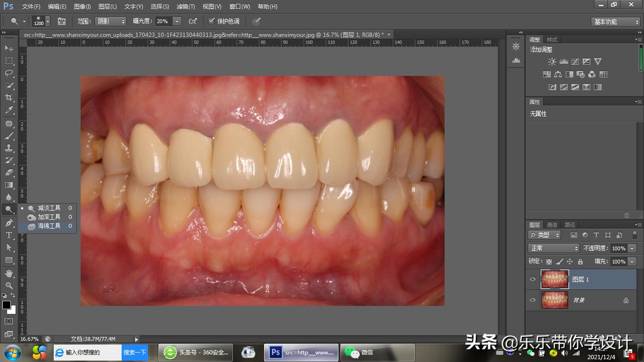Click the delete layer trash icon
The image size is (644, 362).
(x=627, y=215)
